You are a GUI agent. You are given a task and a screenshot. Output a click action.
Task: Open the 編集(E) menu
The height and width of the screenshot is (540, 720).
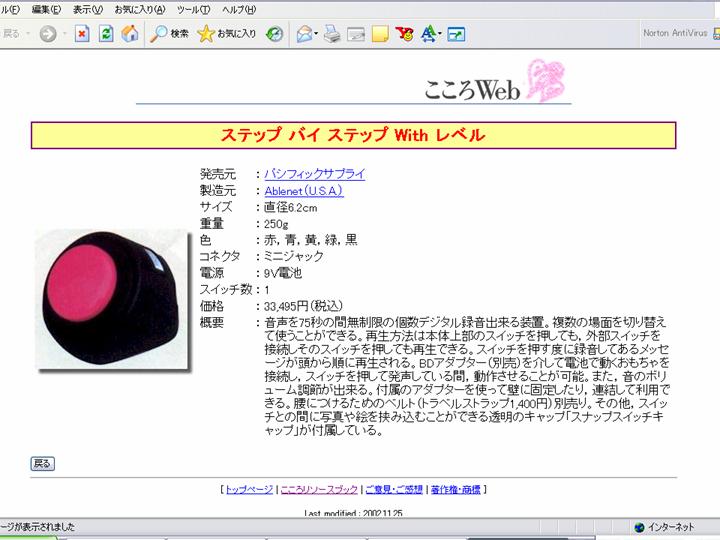pos(46,9)
